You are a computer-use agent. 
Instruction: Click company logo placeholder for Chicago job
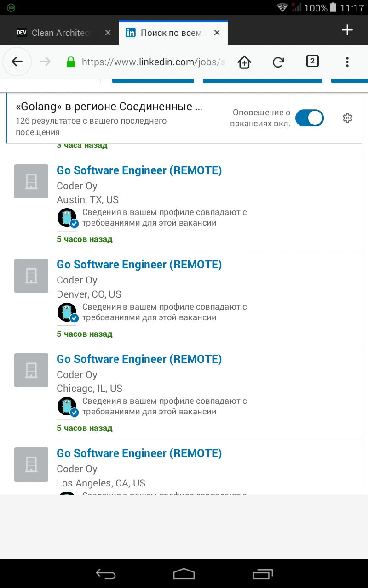coord(31,370)
